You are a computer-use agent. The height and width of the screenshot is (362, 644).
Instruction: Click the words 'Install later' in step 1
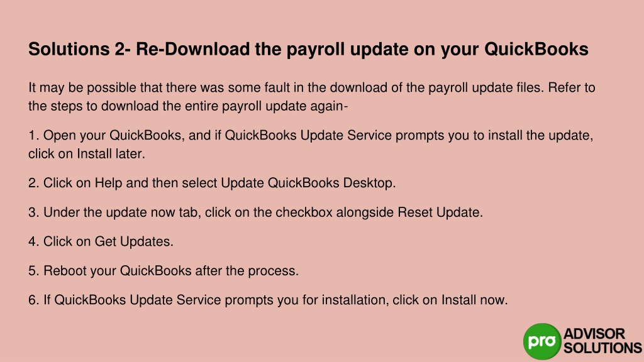click(109, 153)
